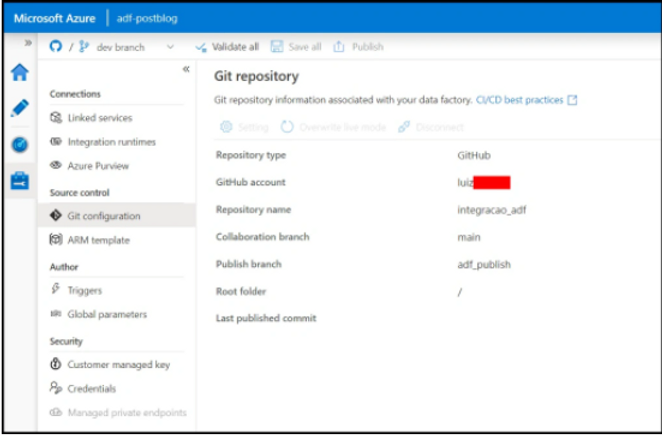
Task: Click the Setting gear icon
Action: coord(226,127)
